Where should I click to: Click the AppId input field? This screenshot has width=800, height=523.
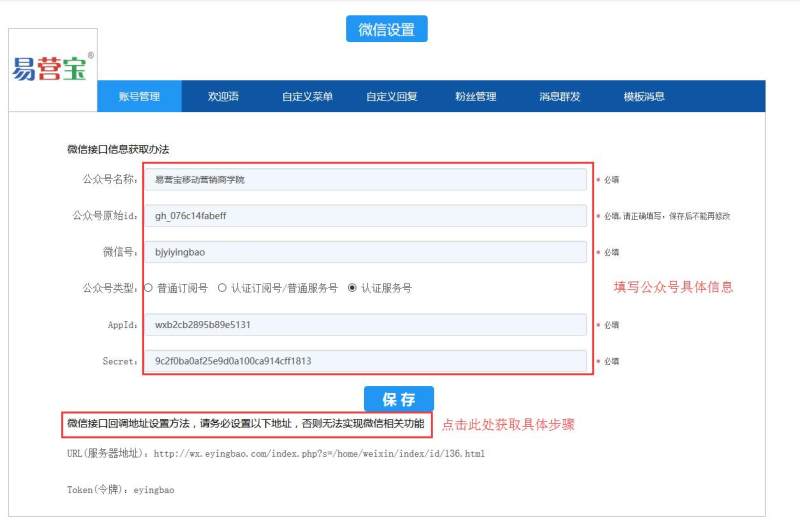pyautogui.click(x=366, y=325)
